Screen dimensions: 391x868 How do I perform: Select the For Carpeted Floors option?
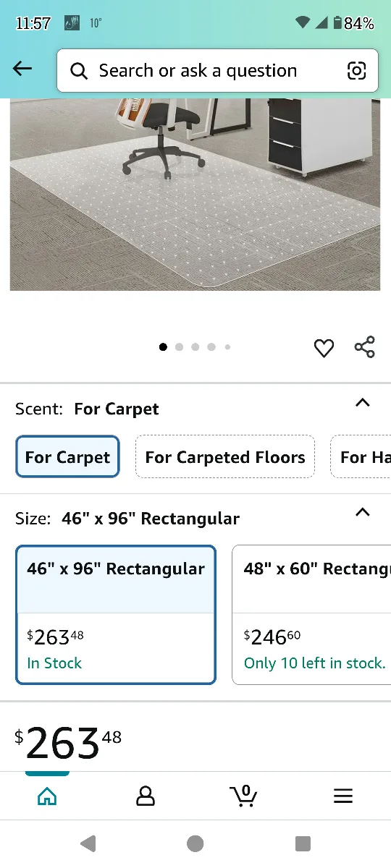coord(225,457)
